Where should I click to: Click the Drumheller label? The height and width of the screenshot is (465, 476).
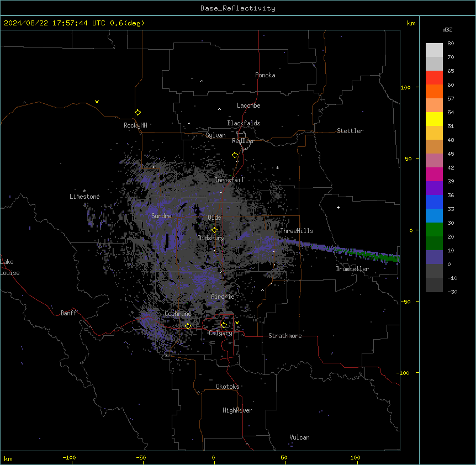352,269
